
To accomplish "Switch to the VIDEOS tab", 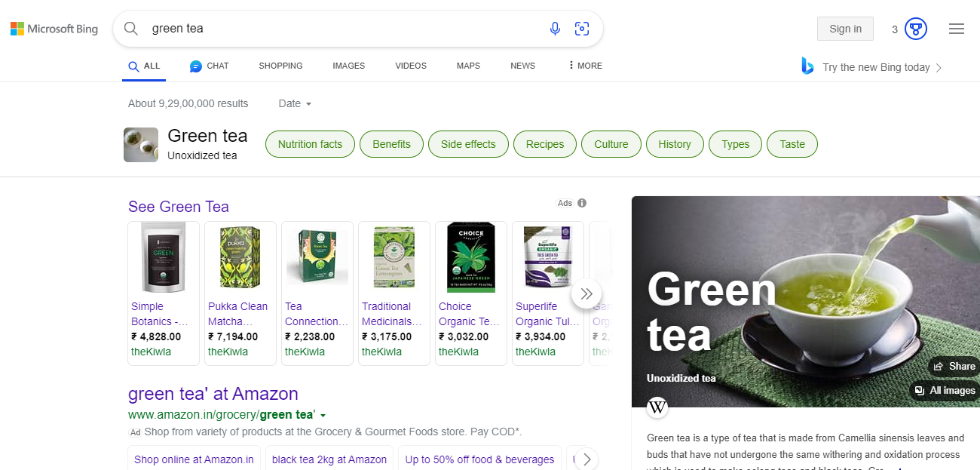I will 411,66.
